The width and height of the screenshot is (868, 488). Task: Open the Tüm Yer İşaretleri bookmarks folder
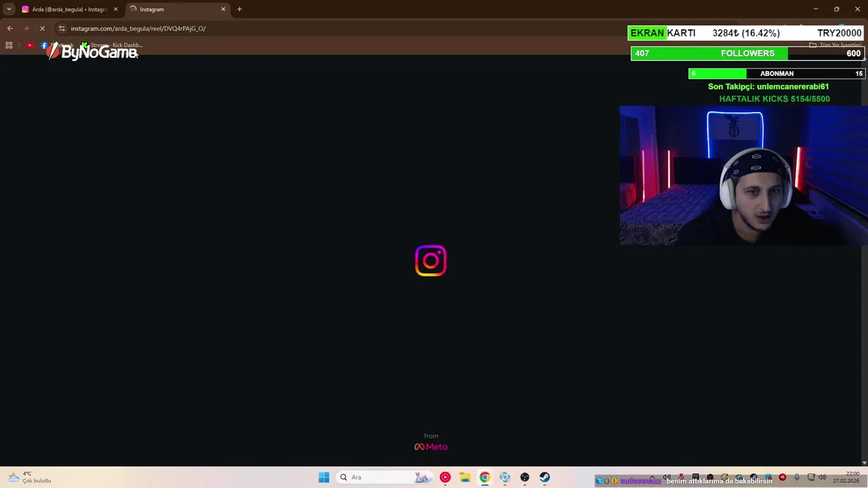[835, 45]
